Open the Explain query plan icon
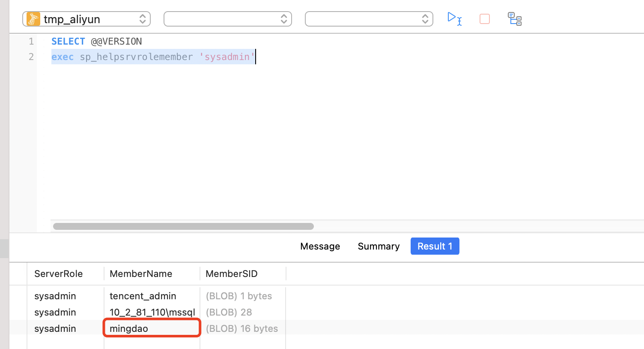This screenshot has height=349, width=644. tap(514, 19)
